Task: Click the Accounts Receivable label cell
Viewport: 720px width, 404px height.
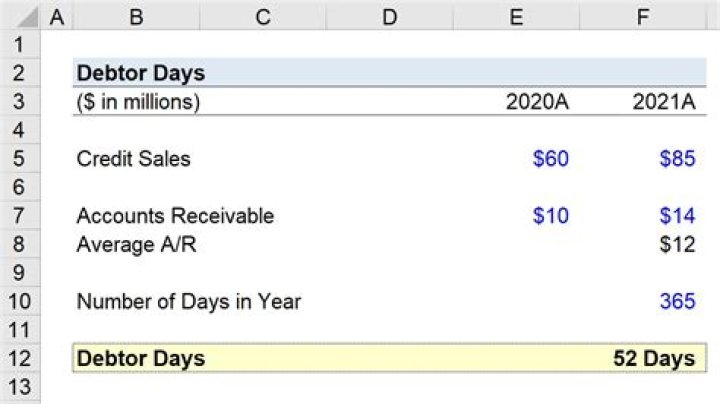Action: 175,216
